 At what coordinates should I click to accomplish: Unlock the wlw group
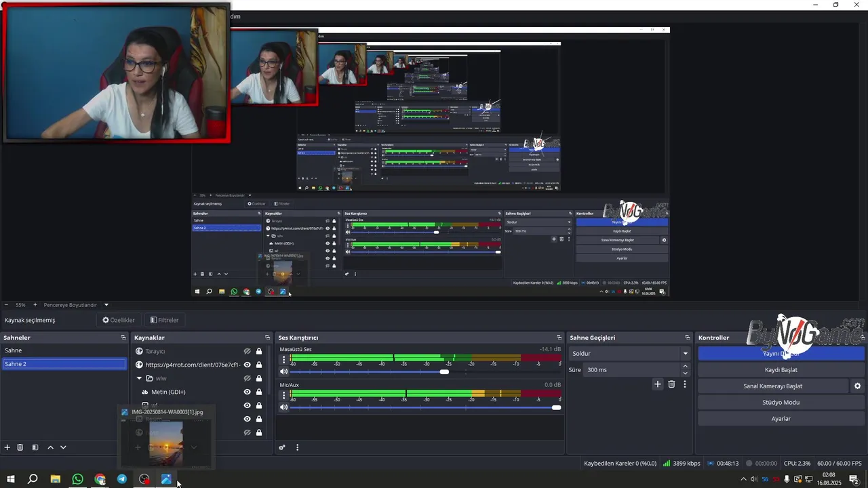[259, 378]
